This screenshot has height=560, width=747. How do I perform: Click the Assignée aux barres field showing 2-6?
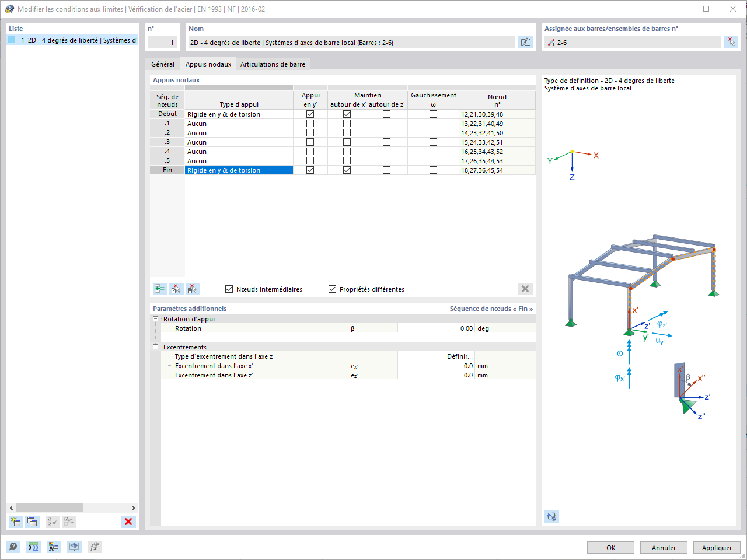(633, 43)
